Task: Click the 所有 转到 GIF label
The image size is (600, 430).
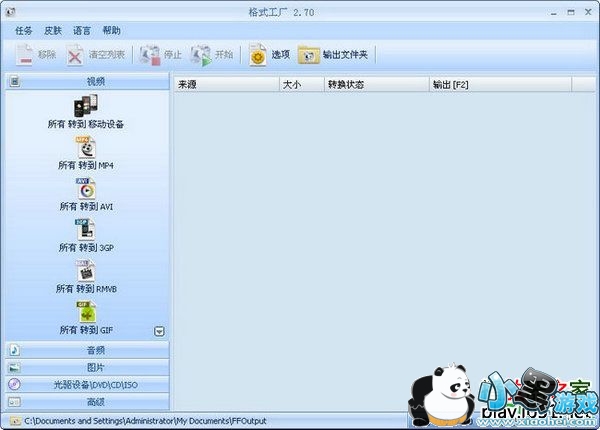Action: [86, 330]
